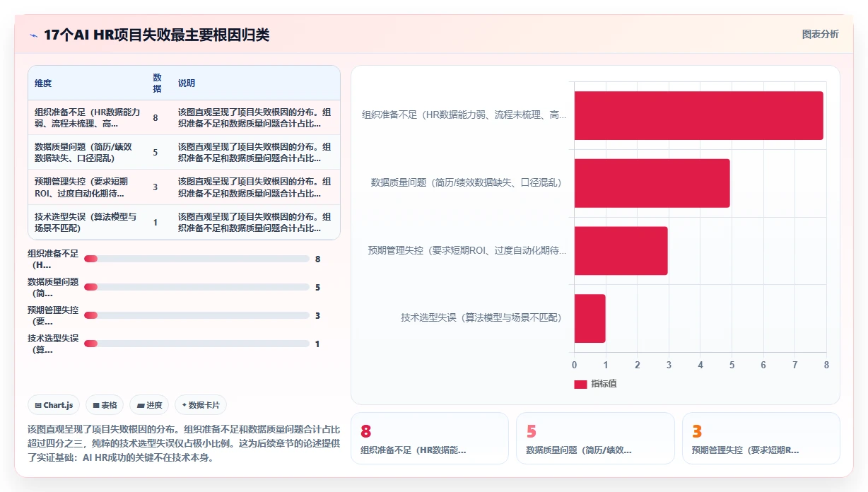Click value 3 in the table data column

click(x=156, y=187)
